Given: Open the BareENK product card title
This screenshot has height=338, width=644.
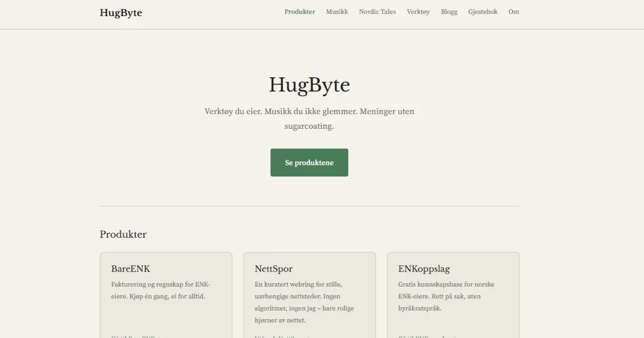Looking at the screenshot, I should (130, 269).
